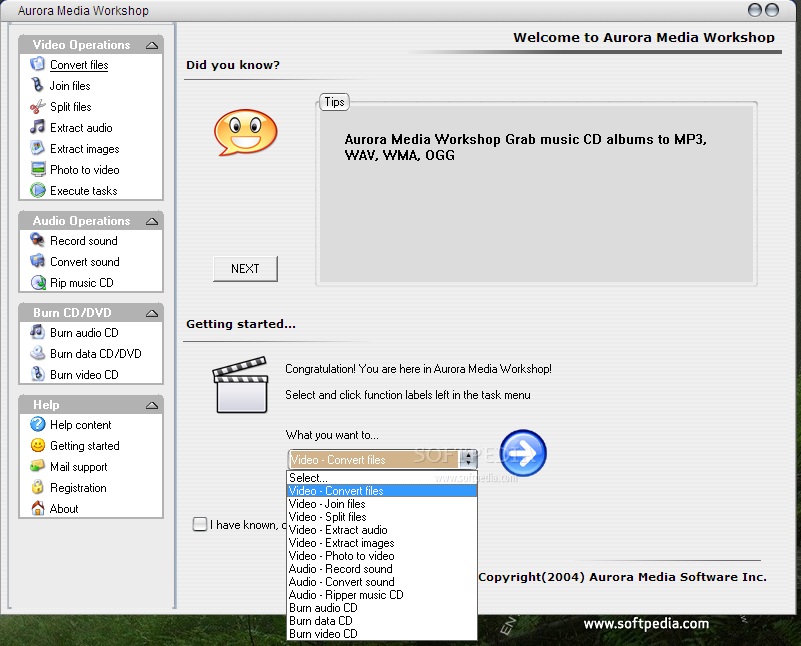The width and height of the screenshot is (801, 646).
Task: Click the dropdown spinner arrow
Action: [x=468, y=460]
